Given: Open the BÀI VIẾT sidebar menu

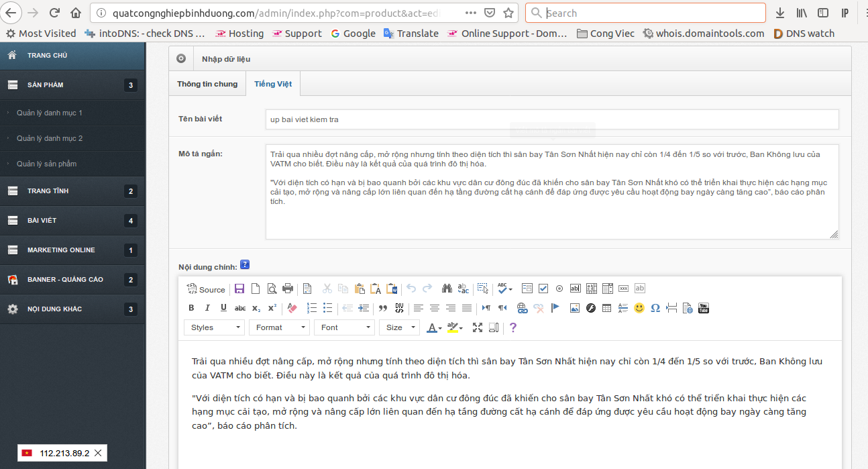Looking at the screenshot, I should click(72, 221).
